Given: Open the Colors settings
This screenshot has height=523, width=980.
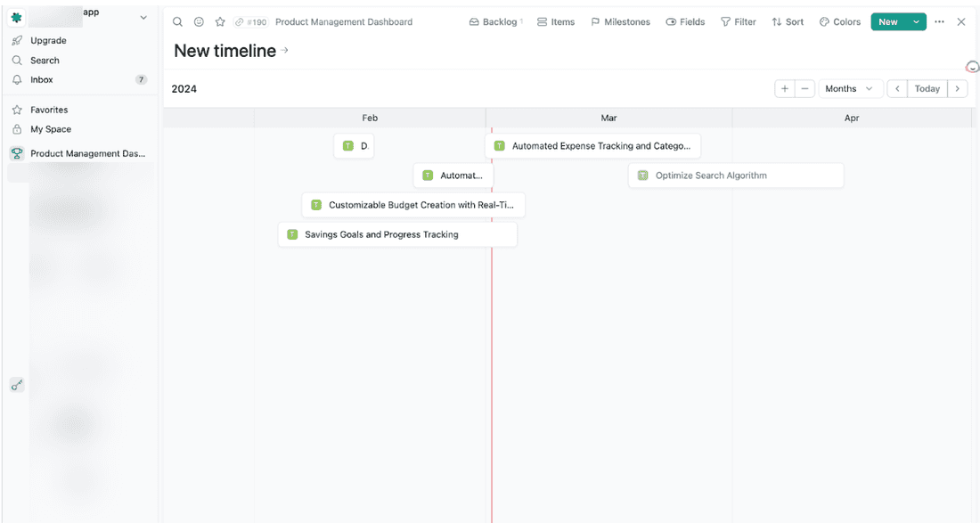Looking at the screenshot, I should coord(839,21).
